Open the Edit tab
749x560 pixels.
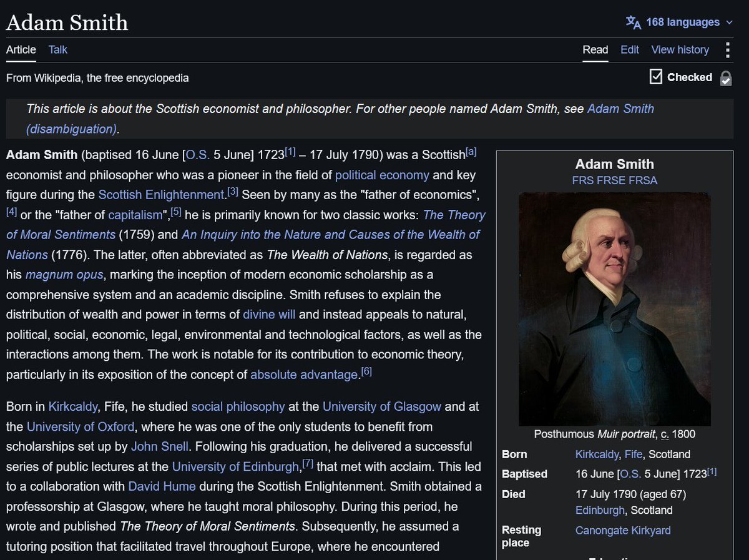point(630,49)
